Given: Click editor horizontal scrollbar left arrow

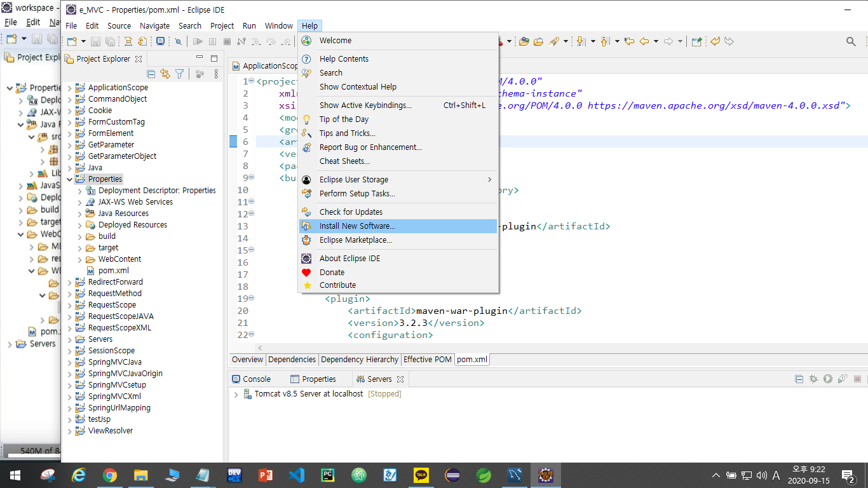Looking at the screenshot, I should 259,348.
